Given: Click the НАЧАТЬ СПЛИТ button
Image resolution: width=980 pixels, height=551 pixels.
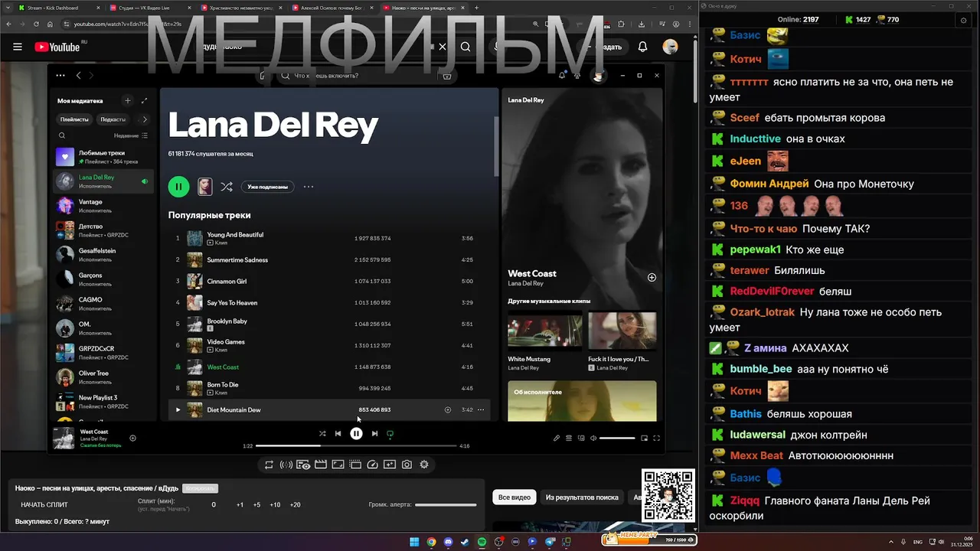Looking at the screenshot, I should point(44,505).
